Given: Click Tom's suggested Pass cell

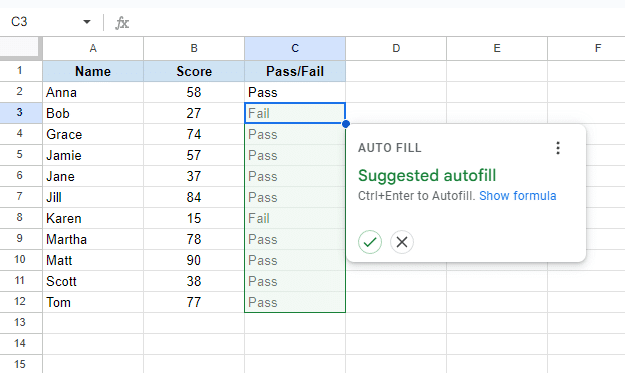Looking at the screenshot, I should click(295, 302).
